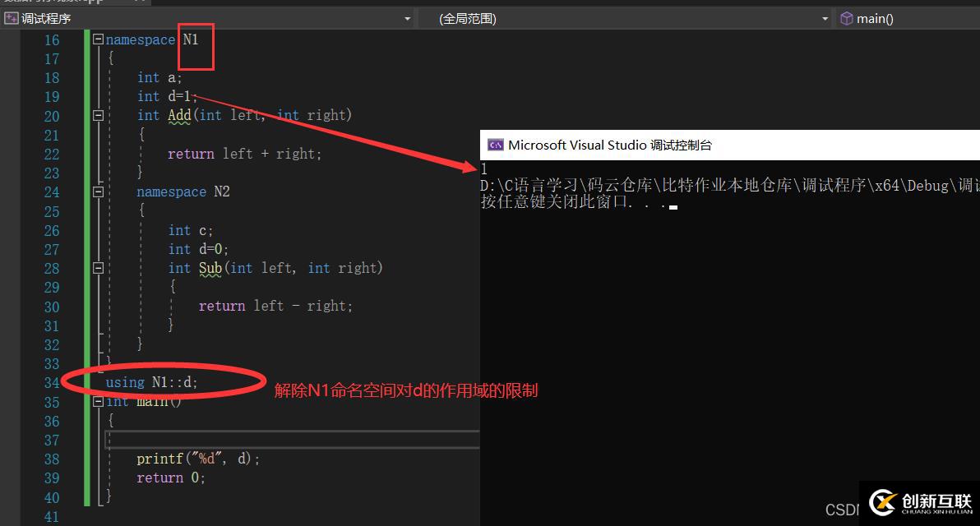Viewport: 980px width, 526px height.
Task: Click the 创新互联 logo watermark
Action: (919, 502)
